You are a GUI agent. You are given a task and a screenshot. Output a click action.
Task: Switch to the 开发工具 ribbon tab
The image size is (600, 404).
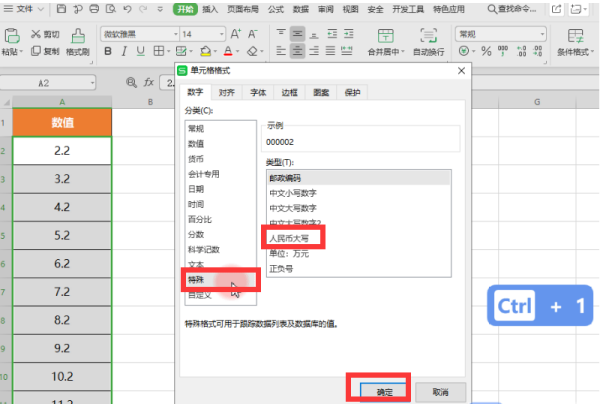(x=408, y=9)
